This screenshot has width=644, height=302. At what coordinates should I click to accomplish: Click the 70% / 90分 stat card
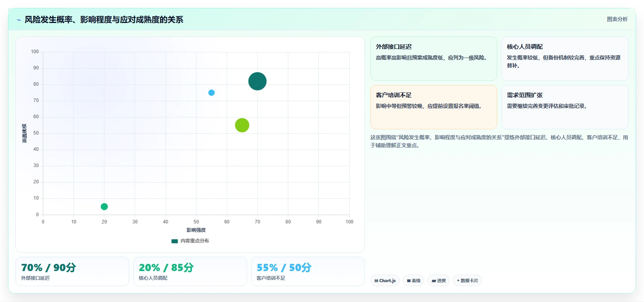pyautogui.click(x=72, y=271)
